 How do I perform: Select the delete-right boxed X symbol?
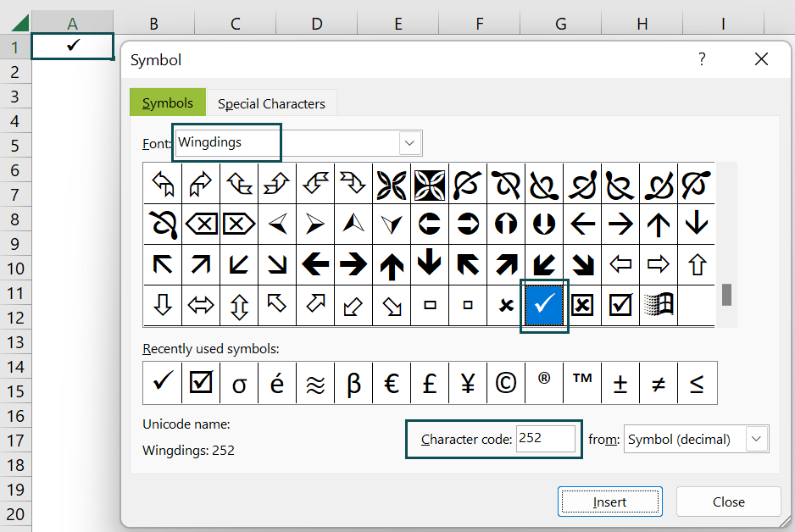[239, 224]
